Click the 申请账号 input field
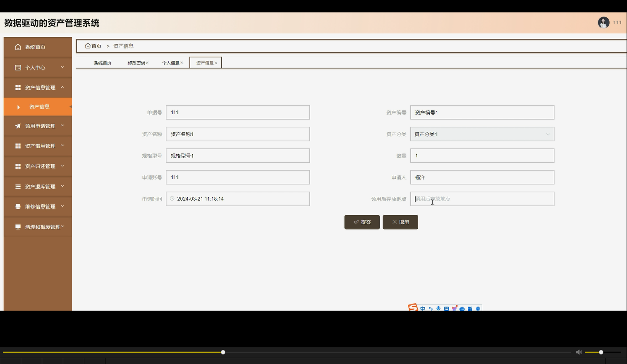This screenshot has height=364, width=627. click(x=238, y=177)
